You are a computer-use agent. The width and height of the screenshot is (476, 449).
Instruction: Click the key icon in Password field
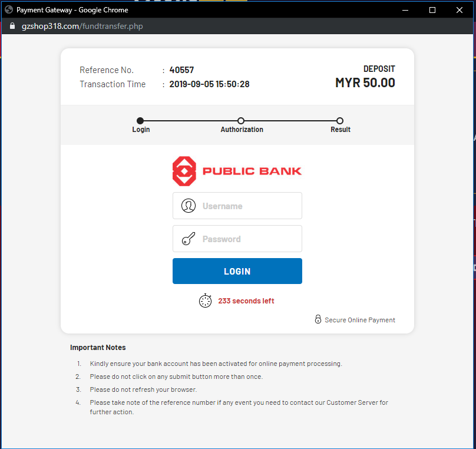tap(188, 239)
